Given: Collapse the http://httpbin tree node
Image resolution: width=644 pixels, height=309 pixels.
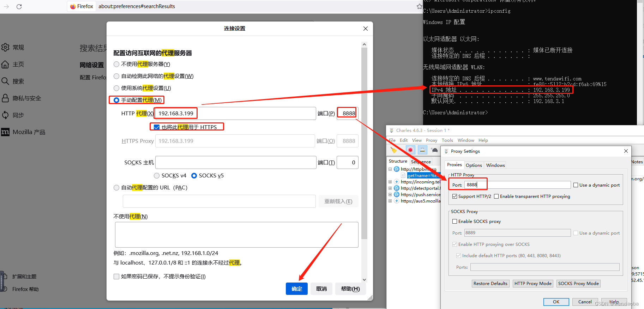Looking at the screenshot, I should [x=390, y=169].
